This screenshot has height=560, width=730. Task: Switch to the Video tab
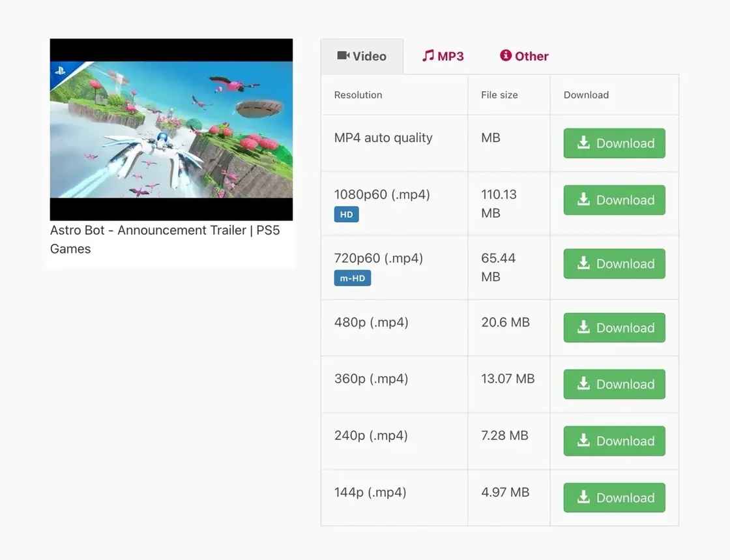point(362,56)
